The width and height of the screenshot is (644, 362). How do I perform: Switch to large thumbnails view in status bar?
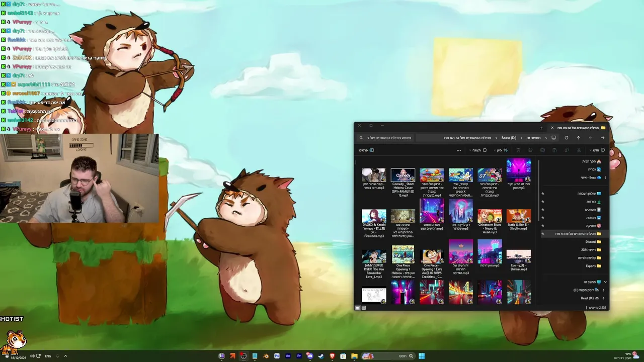coord(358,308)
